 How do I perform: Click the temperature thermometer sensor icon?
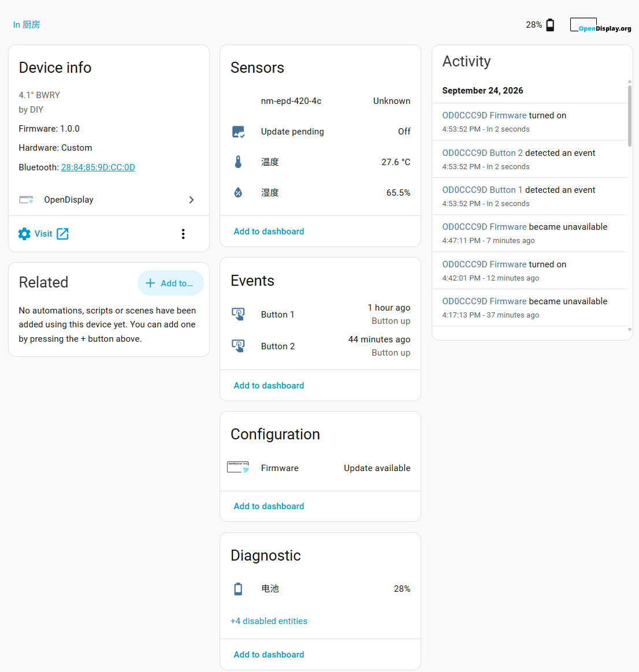tap(238, 162)
